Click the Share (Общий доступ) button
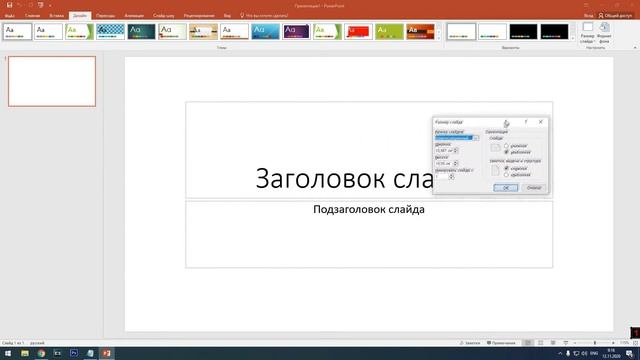Viewport: 640px width, 360px height. click(615, 16)
